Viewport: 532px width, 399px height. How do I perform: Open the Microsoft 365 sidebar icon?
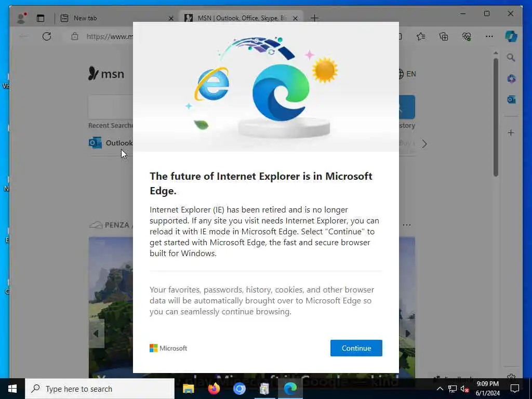pos(511,79)
